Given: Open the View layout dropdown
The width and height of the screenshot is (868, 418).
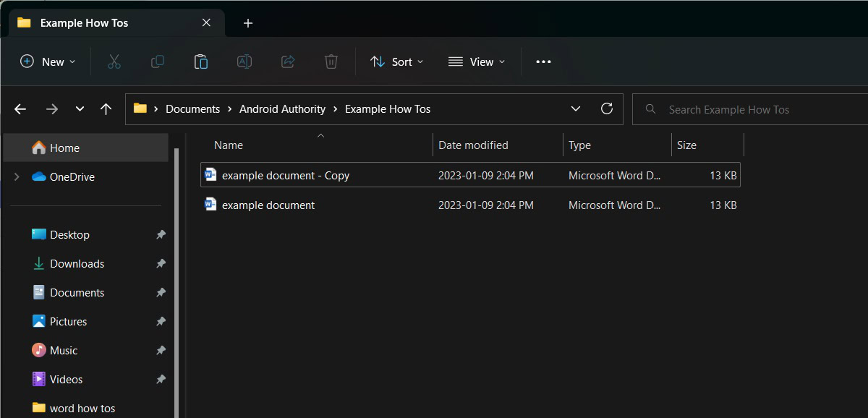Looking at the screenshot, I should pyautogui.click(x=477, y=62).
